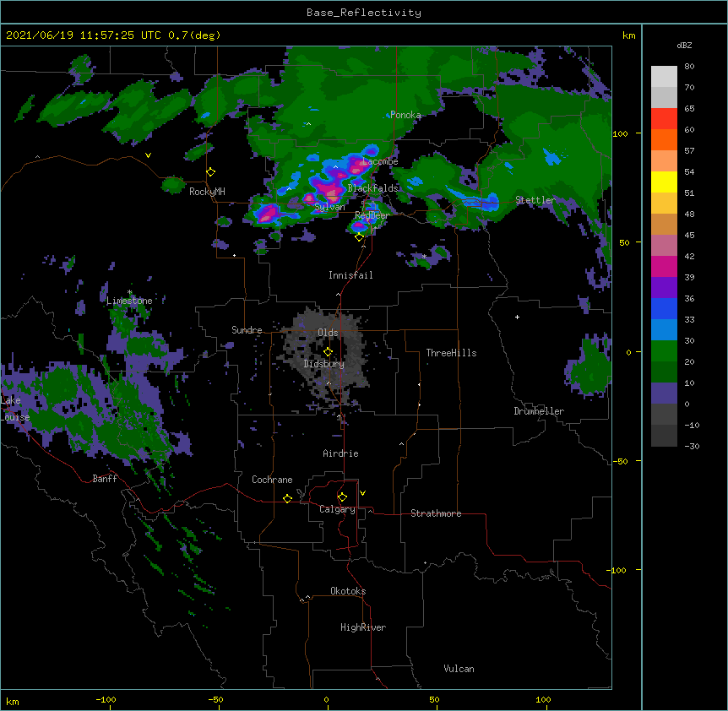Select the RedDeer city label
The image size is (728, 711).
pos(372,215)
